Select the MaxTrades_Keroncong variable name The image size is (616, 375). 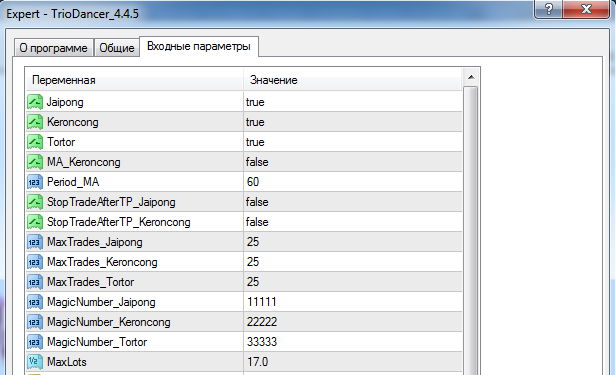(x=102, y=263)
